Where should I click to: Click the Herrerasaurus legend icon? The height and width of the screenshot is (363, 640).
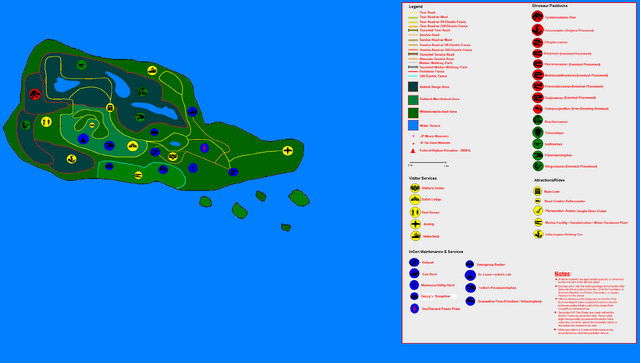click(538, 64)
